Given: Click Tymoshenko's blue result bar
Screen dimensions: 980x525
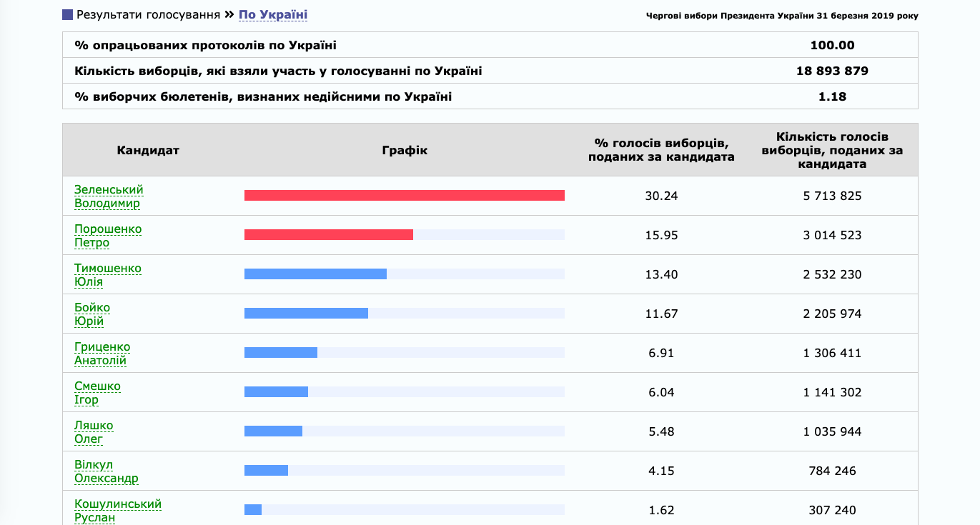Looking at the screenshot, I should coord(315,274).
